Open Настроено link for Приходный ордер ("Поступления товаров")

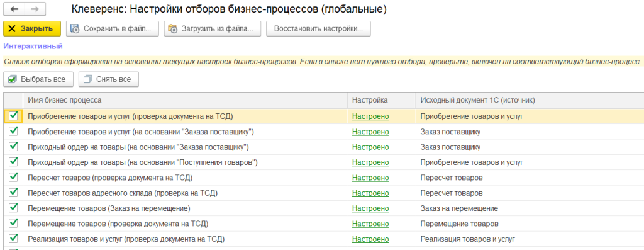[370, 162]
